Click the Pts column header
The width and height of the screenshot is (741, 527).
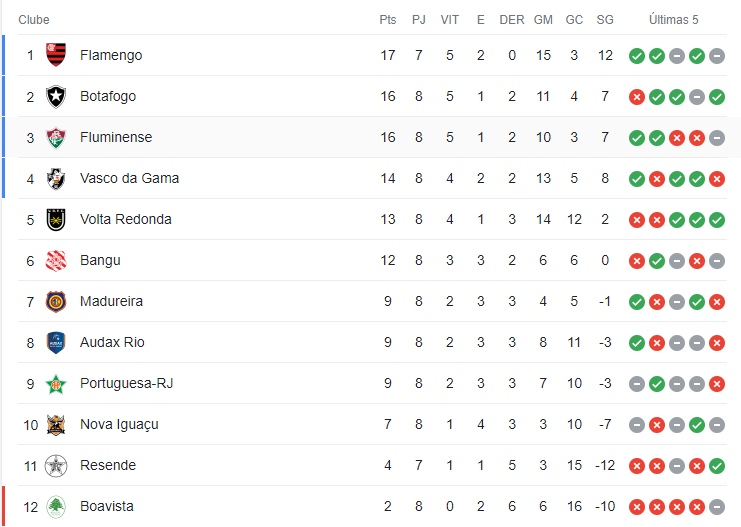pos(388,20)
